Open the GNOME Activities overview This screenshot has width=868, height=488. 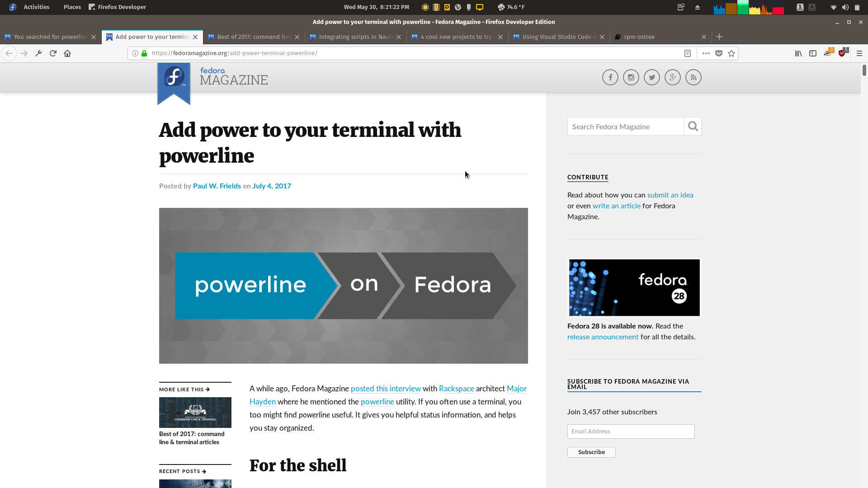click(36, 7)
